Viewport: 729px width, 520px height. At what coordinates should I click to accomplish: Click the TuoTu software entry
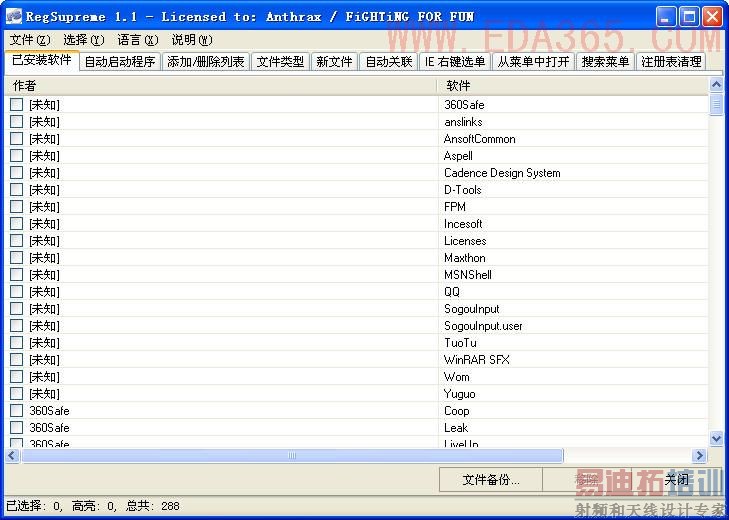pos(460,343)
